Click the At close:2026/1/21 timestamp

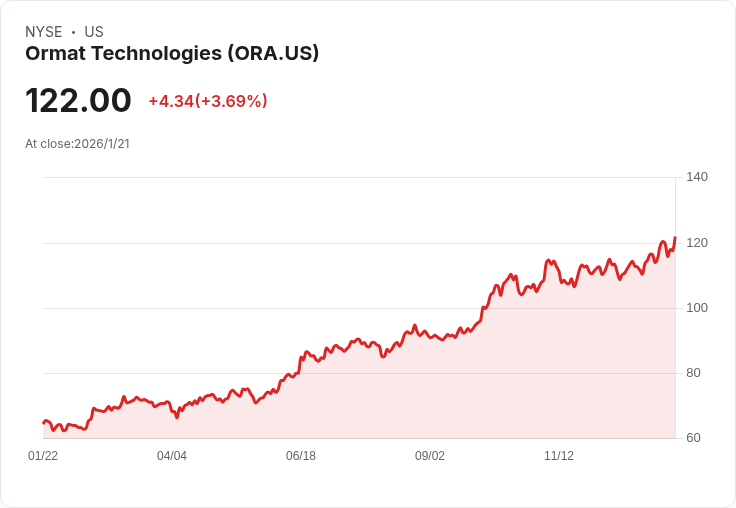[x=77, y=144]
